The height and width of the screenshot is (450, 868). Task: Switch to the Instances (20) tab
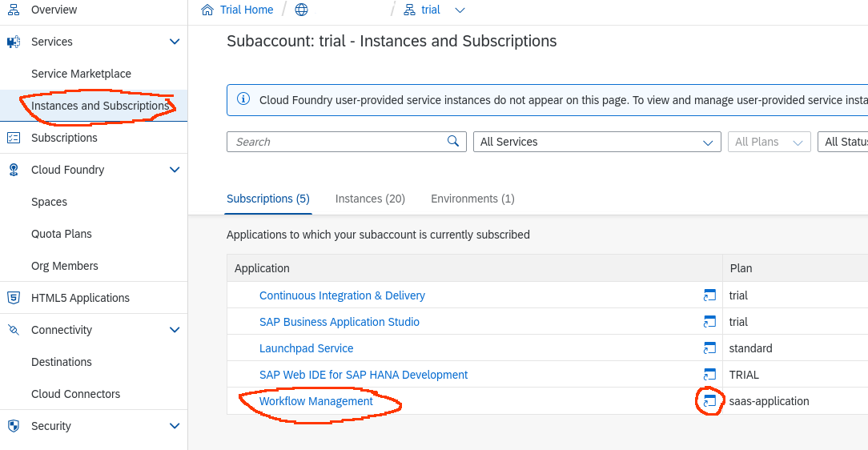370,199
